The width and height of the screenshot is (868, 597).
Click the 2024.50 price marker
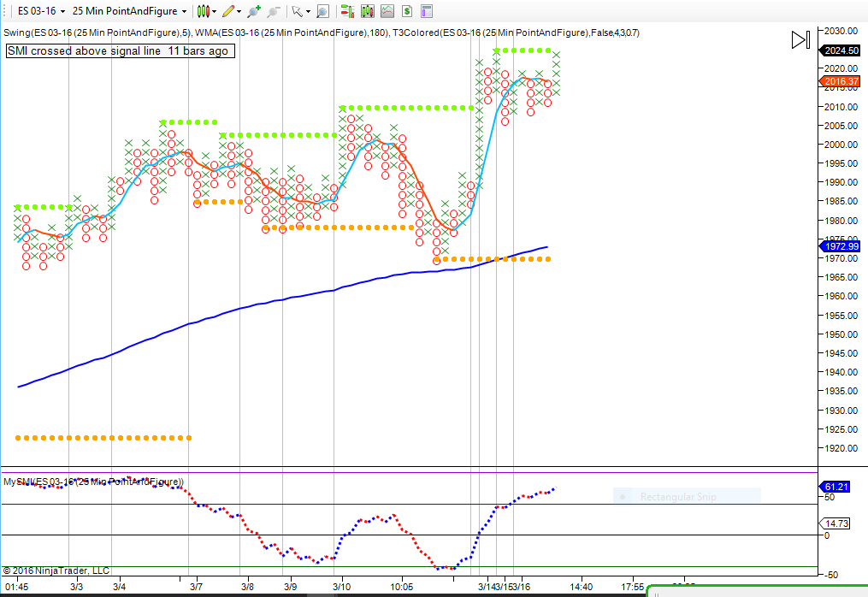pos(841,50)
